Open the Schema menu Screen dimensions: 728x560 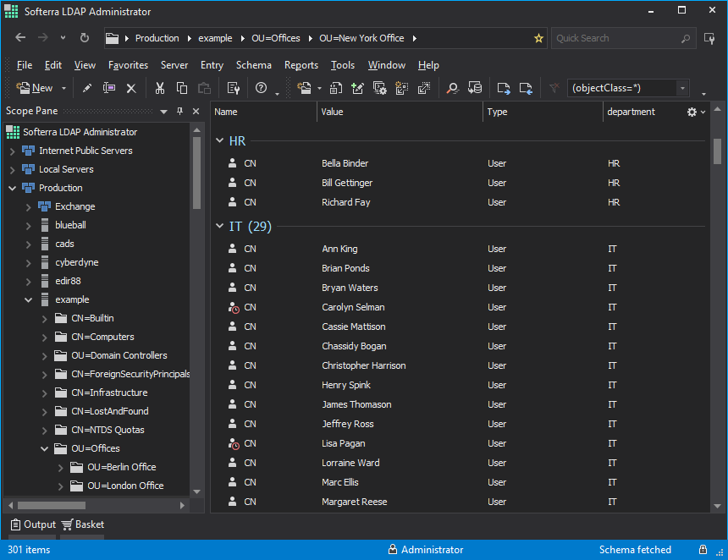253,65
